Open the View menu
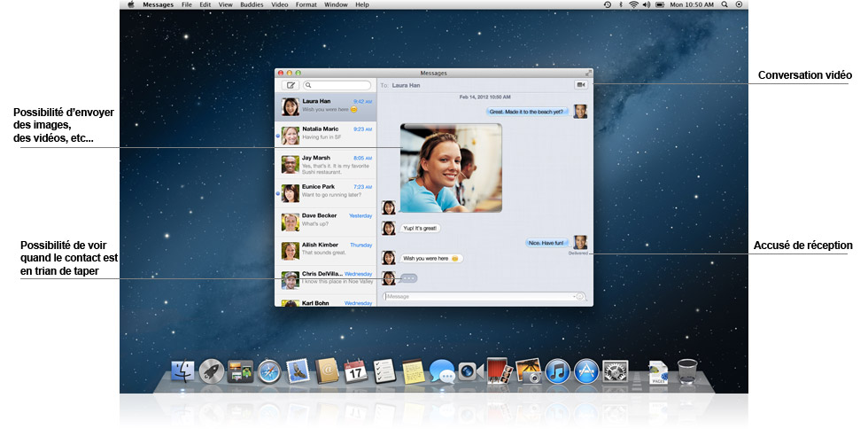 coord(225,4)
